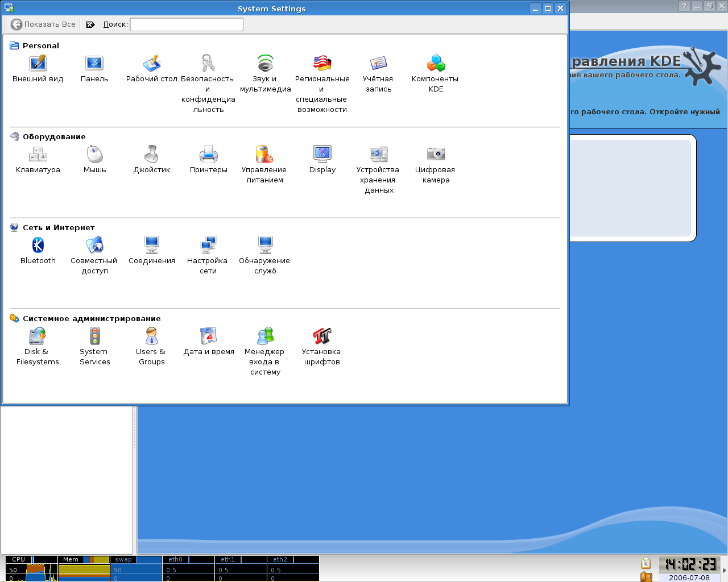Open Звук и мультимедиа settings
This screenshot has width=728, height=582.
[x=265, y=74]
